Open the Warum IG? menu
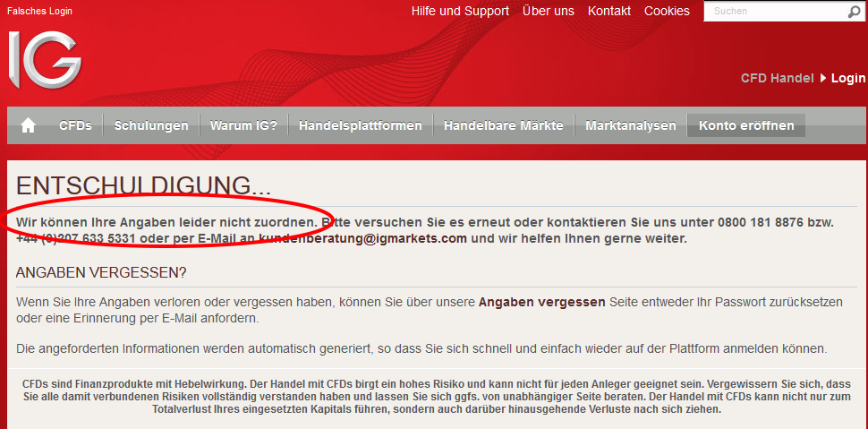The height and width of the screenshot is (429, 868). 243,125
